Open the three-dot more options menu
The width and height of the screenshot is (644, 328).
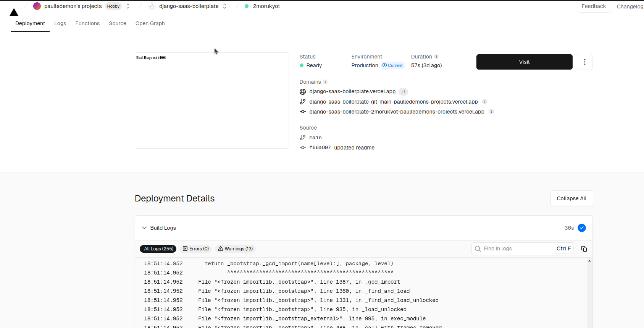(x=584, y=62)
